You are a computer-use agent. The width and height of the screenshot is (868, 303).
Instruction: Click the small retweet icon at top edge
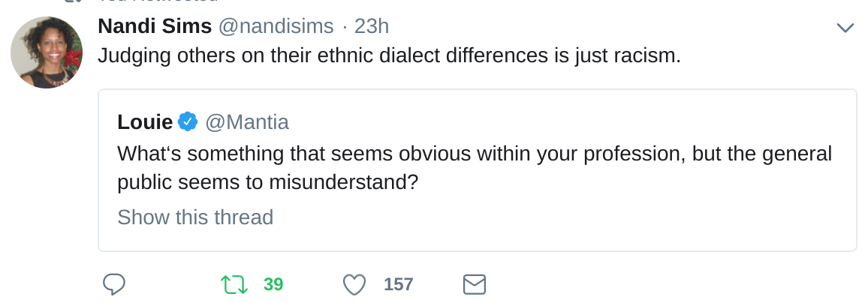71,2
